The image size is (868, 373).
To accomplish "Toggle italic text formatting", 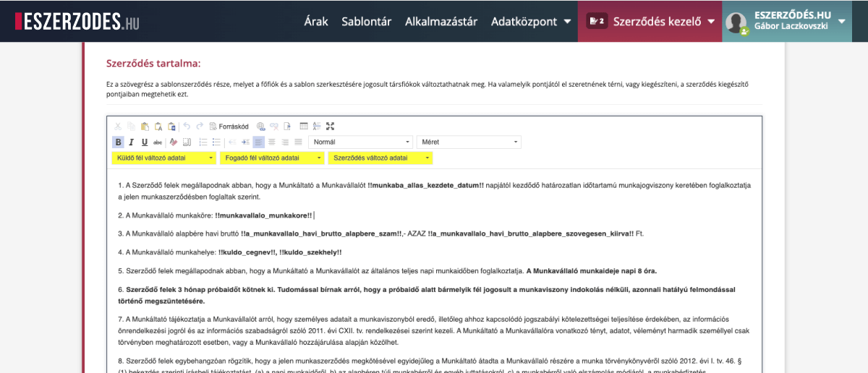I will pos(131,142).
